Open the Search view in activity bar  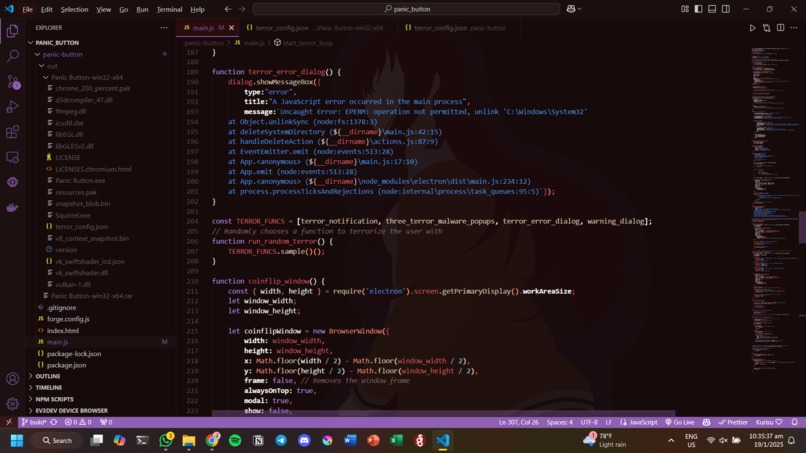(12, 56)
